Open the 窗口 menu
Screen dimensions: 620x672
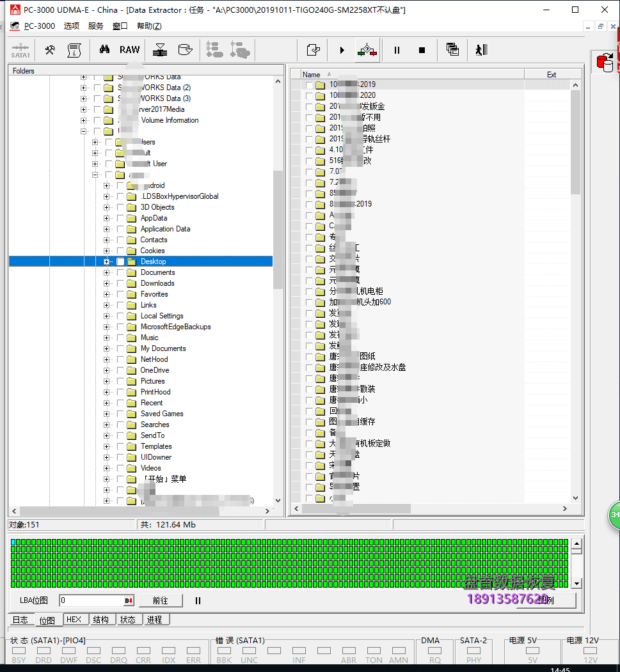click(120, 26)
